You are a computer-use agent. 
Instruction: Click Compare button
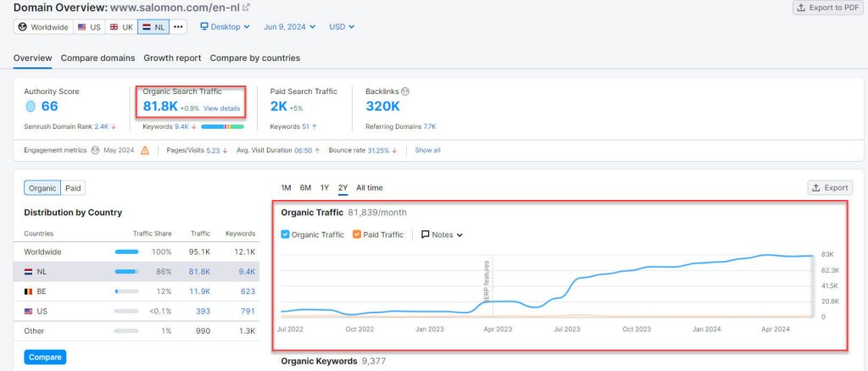point(45,357)
